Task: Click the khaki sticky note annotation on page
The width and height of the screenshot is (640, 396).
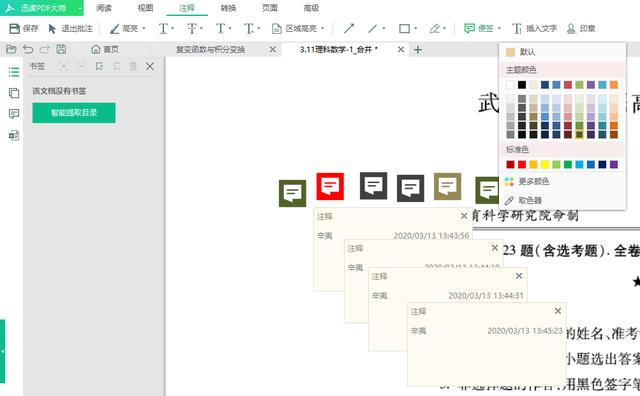Action: coord(447,187)
